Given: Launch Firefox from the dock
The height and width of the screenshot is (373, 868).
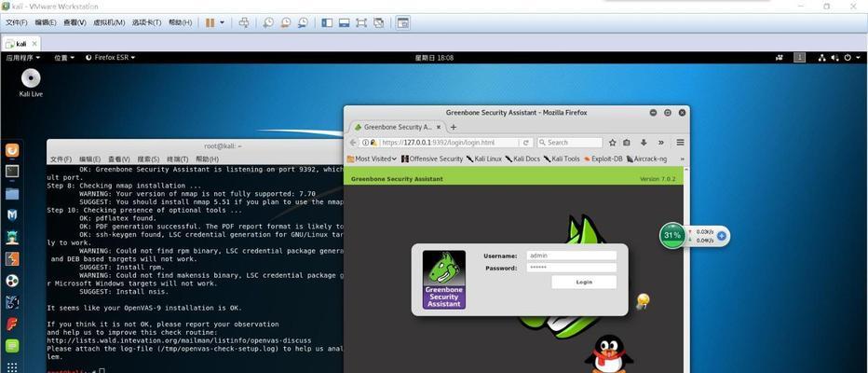Looking at the screenshot, I should point(12,150).
